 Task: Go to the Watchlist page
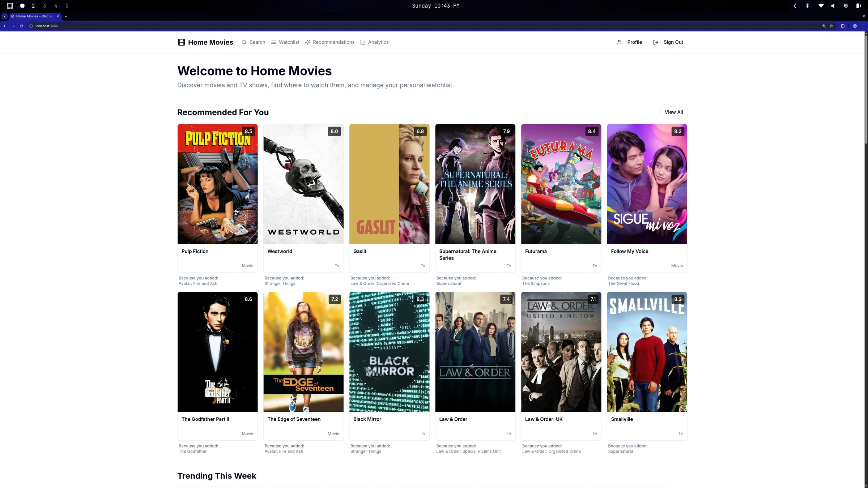point(285,42)
